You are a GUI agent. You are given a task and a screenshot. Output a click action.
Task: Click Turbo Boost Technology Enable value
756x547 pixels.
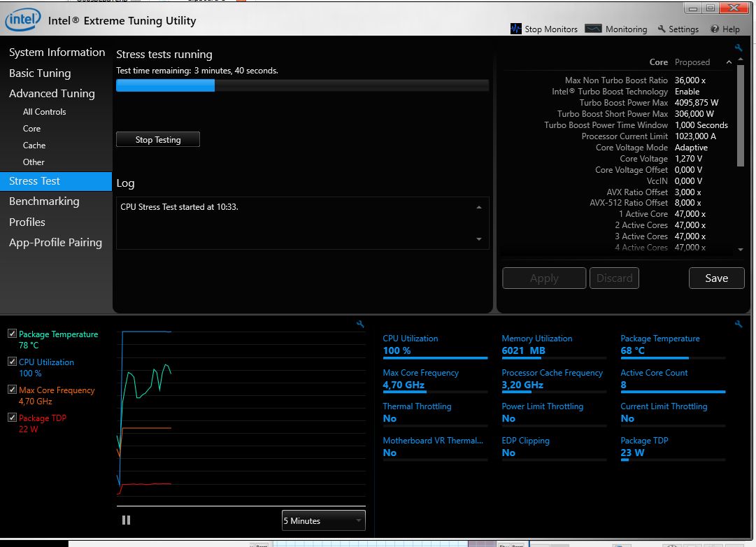tap(687, 92)
